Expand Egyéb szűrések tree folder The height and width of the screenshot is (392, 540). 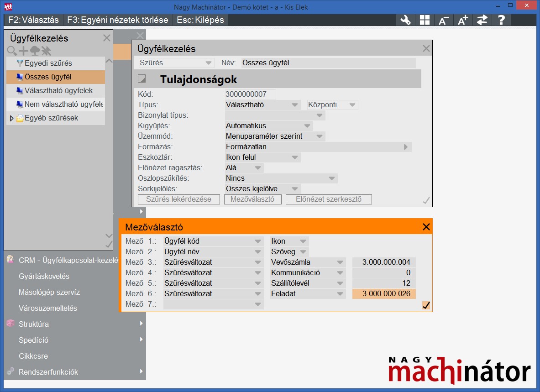pos(11,118)
